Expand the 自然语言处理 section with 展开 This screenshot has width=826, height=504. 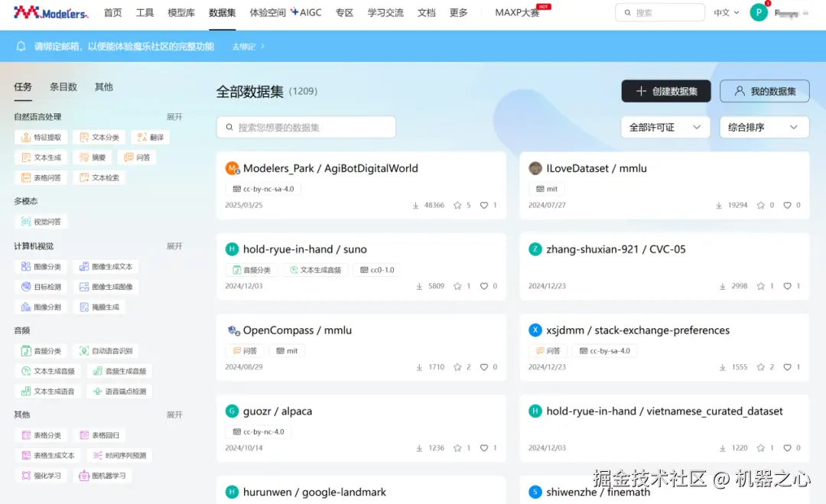(x=174, y=117)
